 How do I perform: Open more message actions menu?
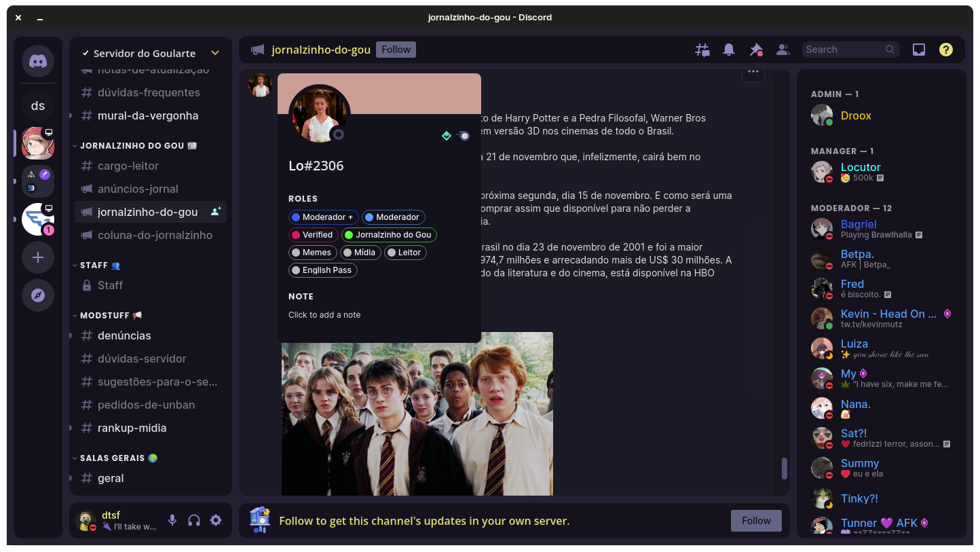pos(753,71)
